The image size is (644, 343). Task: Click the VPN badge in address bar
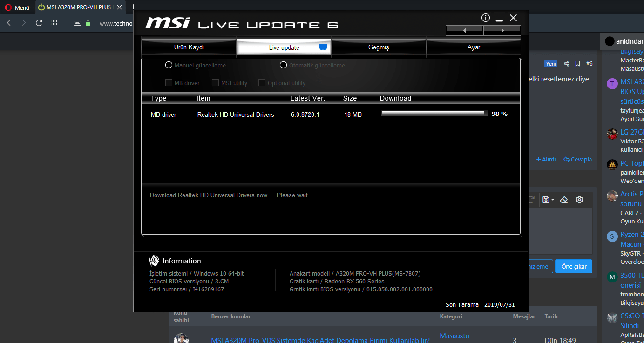[x=77, y=23]
